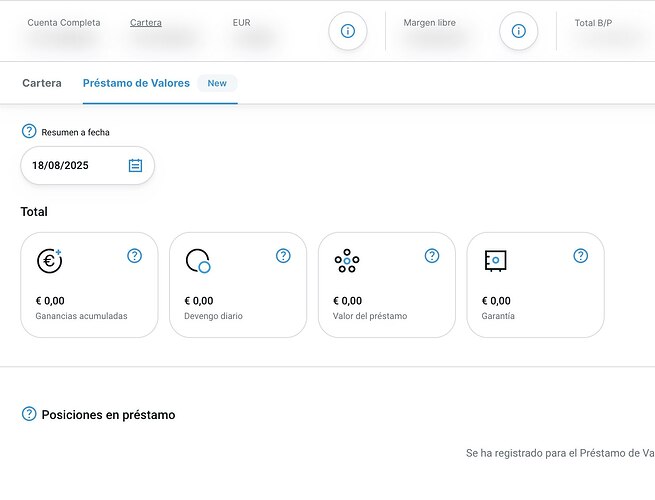The height and width of the screenshot is (500, 655).
Task: Open help for Resumen a fecha
Action: [29, 131]
